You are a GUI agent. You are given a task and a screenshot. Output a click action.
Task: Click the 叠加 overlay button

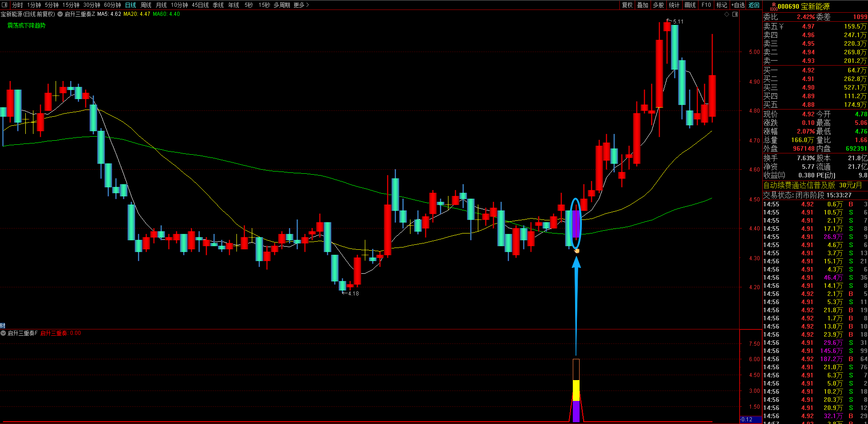[x=643, y=5]
